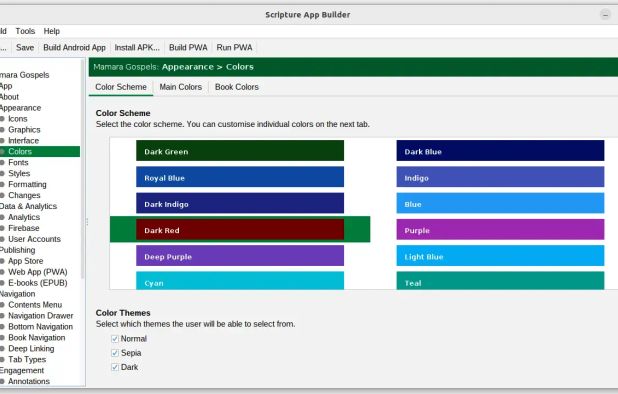
Task: Click Build Android App
Action: (74, 48)
